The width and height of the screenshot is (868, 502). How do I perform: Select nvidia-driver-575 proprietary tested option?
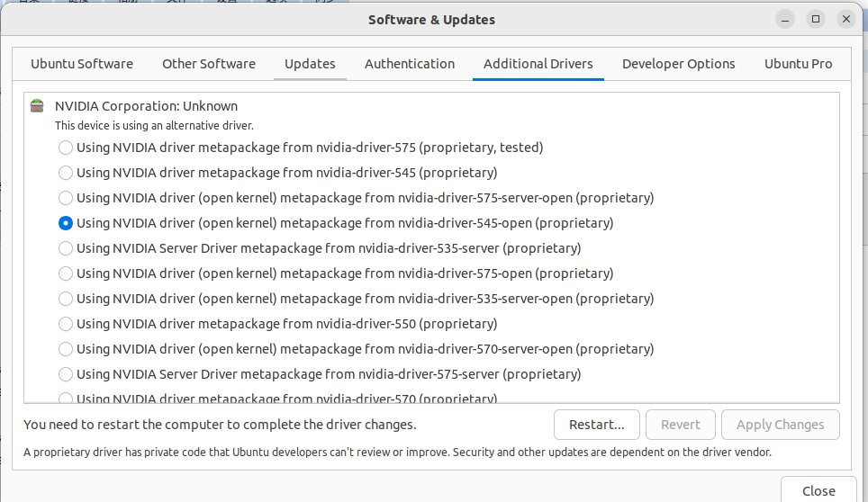66,147
